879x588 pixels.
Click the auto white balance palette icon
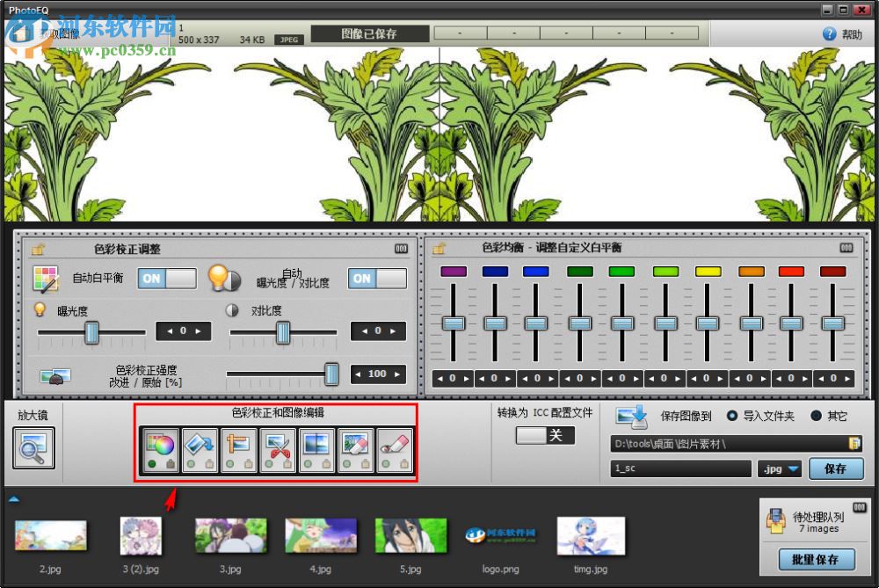tap(46, 279)
